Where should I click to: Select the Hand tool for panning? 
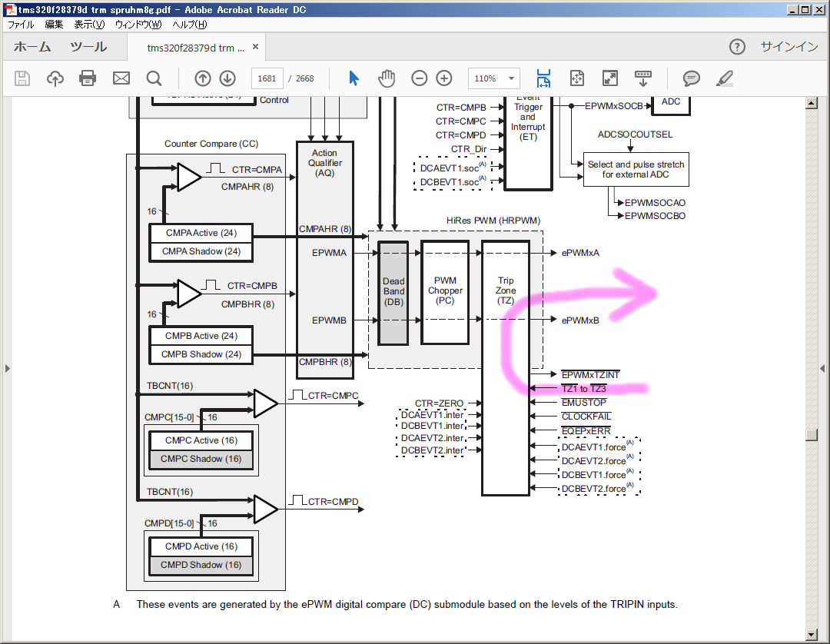tap(387, 78)
